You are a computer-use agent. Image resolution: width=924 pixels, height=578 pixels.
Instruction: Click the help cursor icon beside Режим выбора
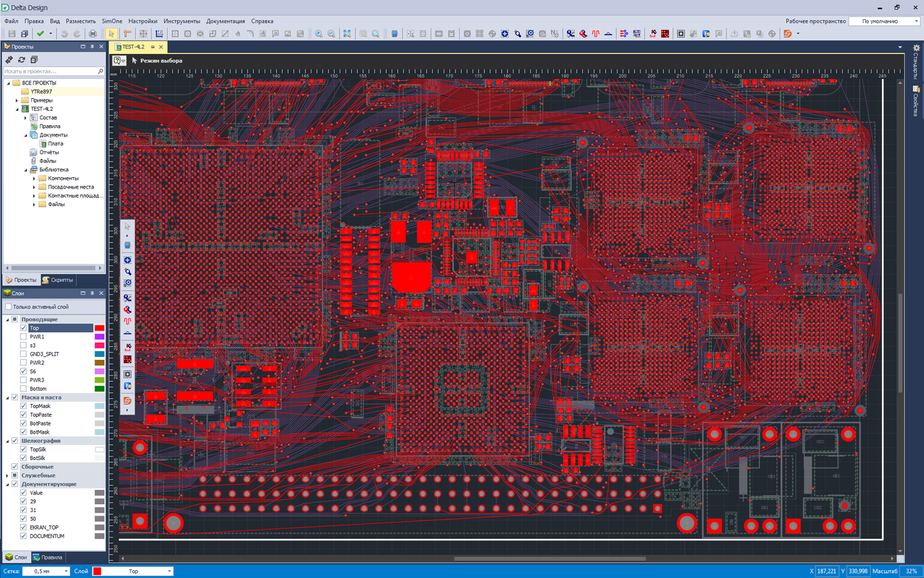(118, 60)
